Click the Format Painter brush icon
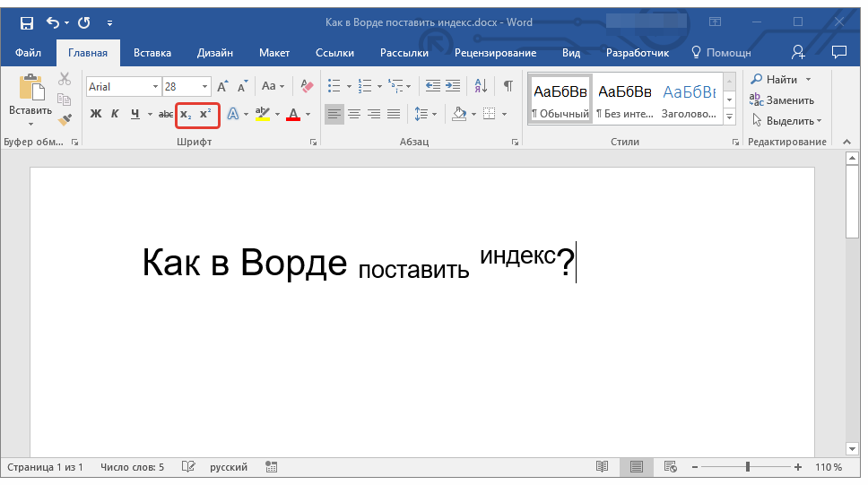This screenshot has width=868, height=485. click(x=65, y=119)
